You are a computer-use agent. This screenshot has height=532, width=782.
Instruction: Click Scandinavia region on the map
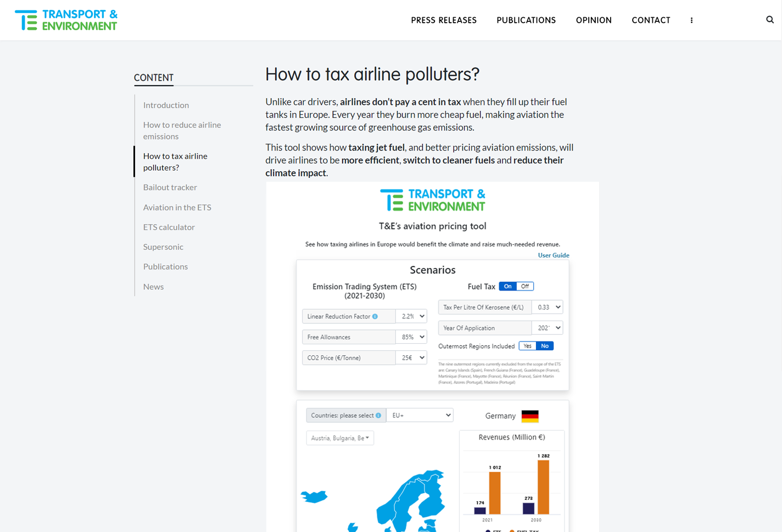point(412,500)
